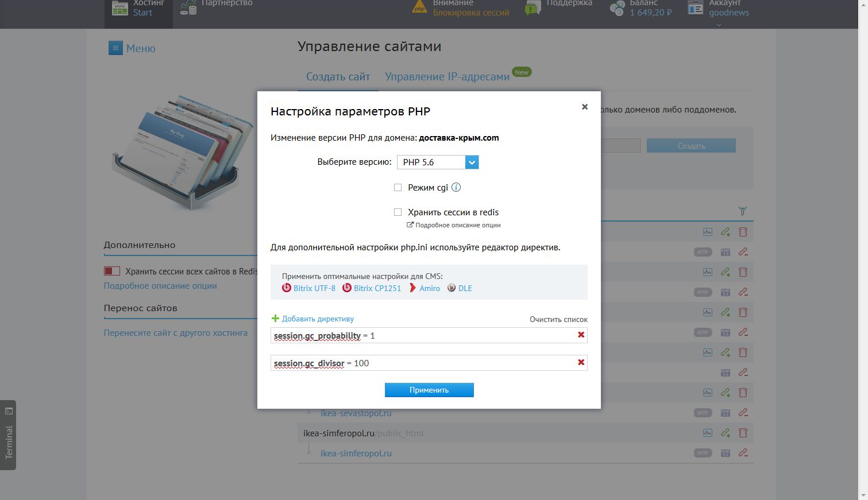The image size is (868, 500).
Task: Click the blue Меню hamburger icon
Action: (x=115, y=48)
